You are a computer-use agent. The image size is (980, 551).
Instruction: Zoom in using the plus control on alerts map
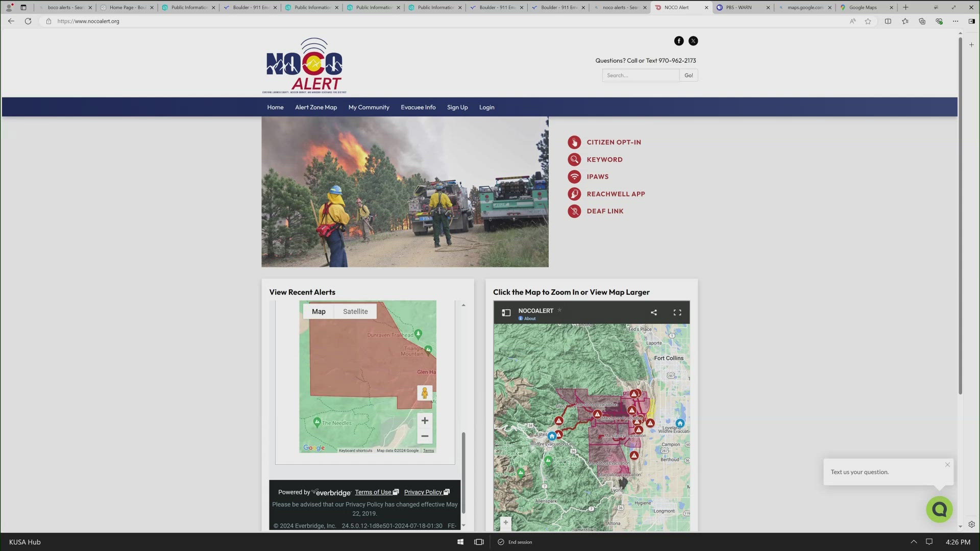coord(425,420)
